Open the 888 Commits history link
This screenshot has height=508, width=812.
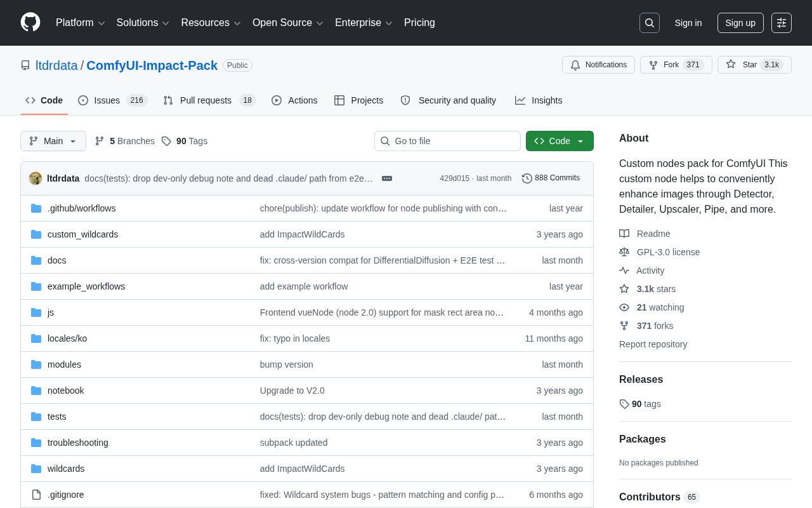coord(551,178)
